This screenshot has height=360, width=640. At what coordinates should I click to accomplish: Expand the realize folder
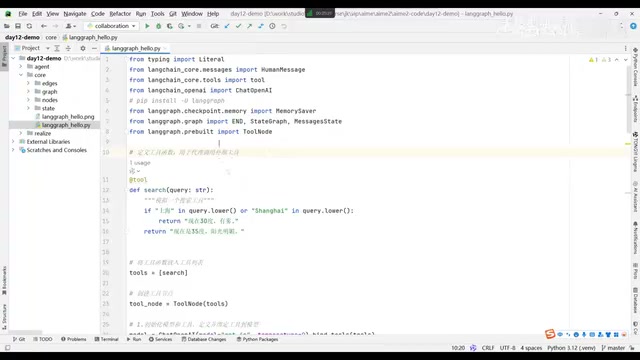[x=21, y=133]
